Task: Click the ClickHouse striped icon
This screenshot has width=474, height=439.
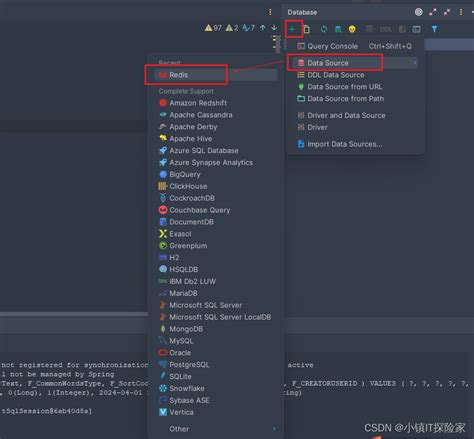Action: (x=163, y=186)
